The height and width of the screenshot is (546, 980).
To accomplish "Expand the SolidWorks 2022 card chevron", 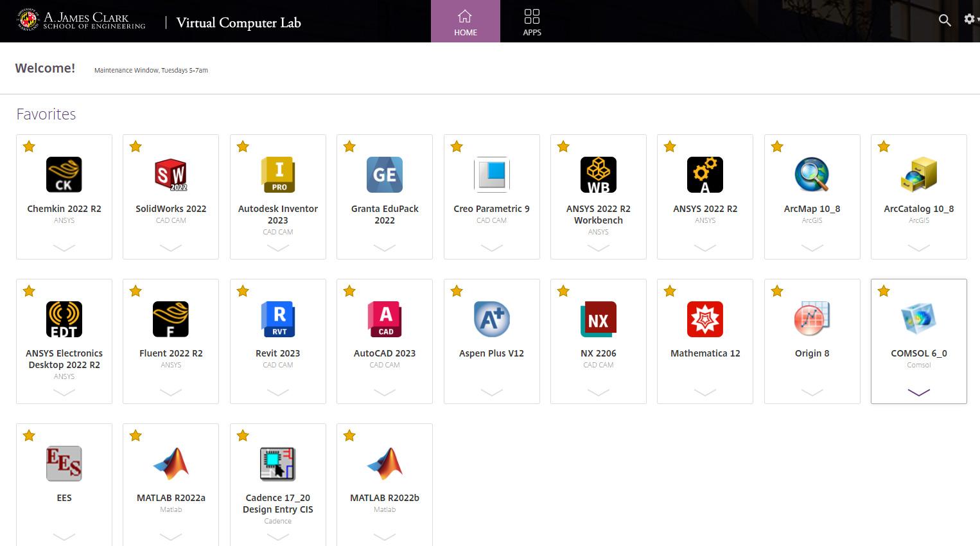I will point(171,248).
